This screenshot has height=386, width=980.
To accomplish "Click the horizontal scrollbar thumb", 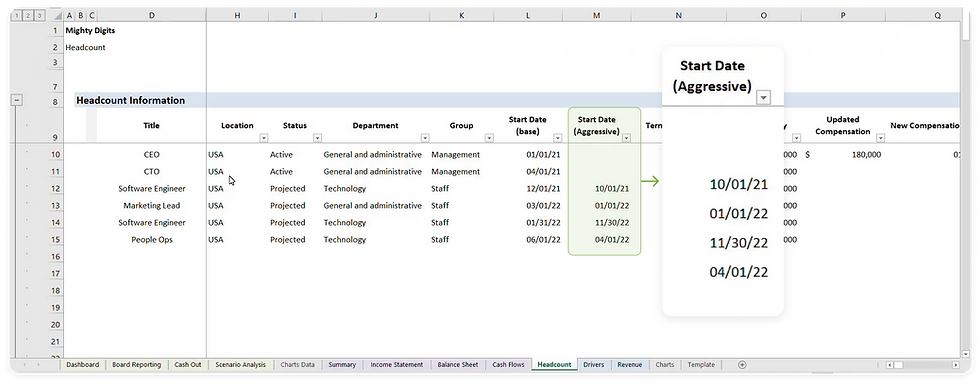I will [898, 365].
